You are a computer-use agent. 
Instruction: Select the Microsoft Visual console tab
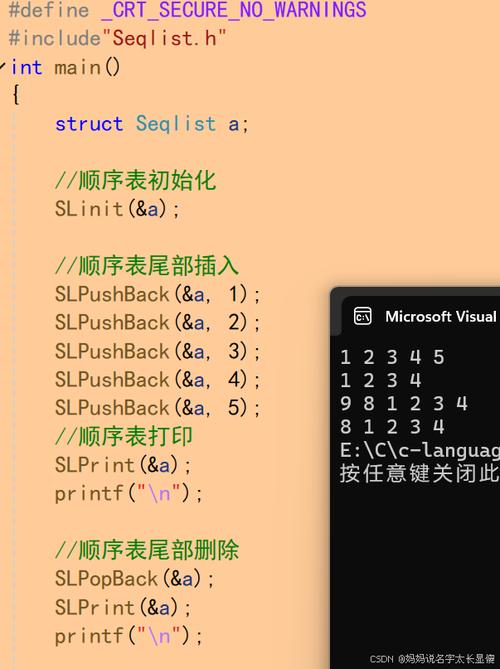[x=421, y=316]
